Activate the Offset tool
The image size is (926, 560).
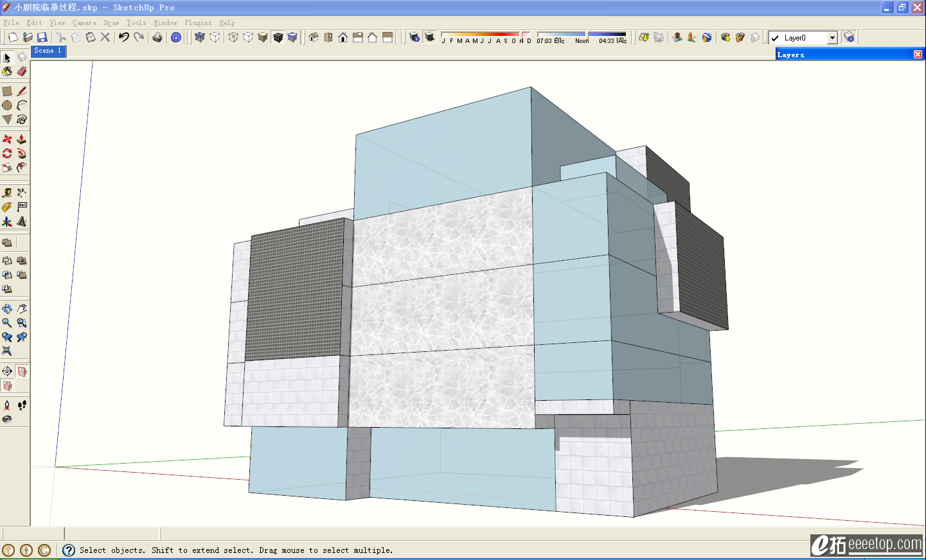coord(22,168)
